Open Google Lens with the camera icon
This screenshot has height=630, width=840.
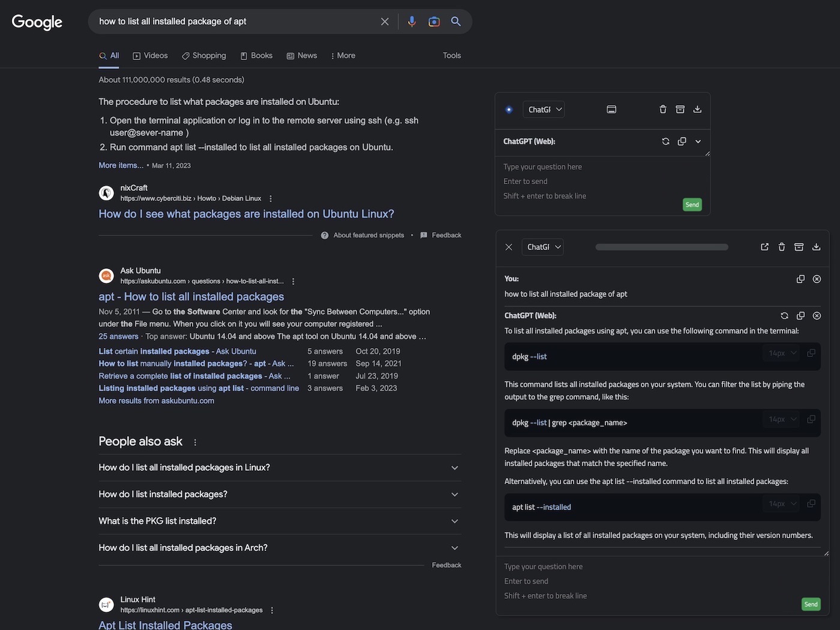(x=434, y=21)
